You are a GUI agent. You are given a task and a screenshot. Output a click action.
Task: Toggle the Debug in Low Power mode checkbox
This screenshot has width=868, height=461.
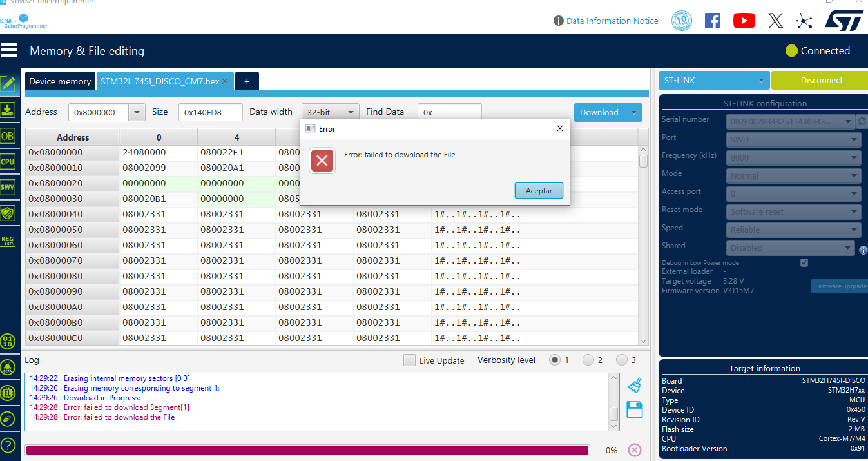(x=804, y=262)
